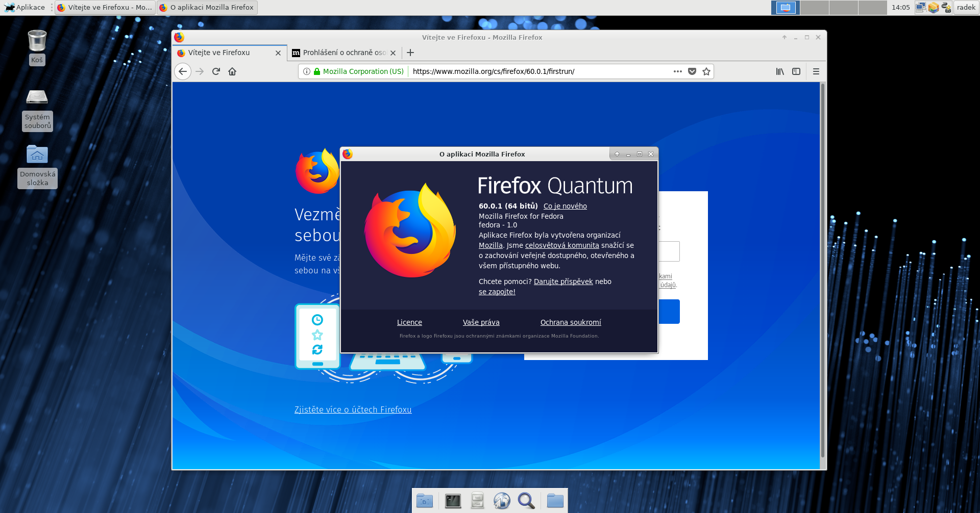Viewport: 980px width, 513px height.
Task: Launch the terminal from the bottom dock
Action: pyautogui.click(x=453, y=501)
